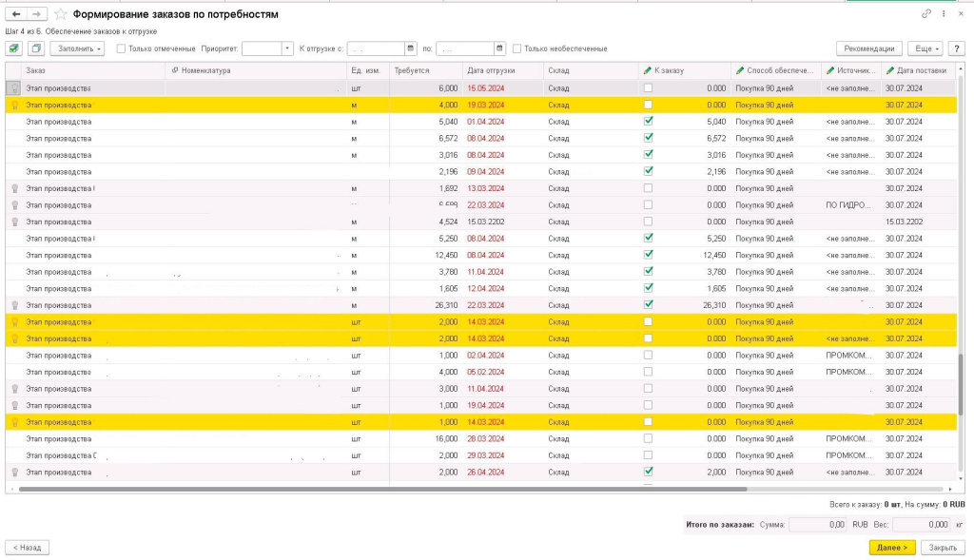Click lightbulb in row shipped 26.04.2024
Image resolution: width=974 pixels, height=560 pixels.
(15, 473)
